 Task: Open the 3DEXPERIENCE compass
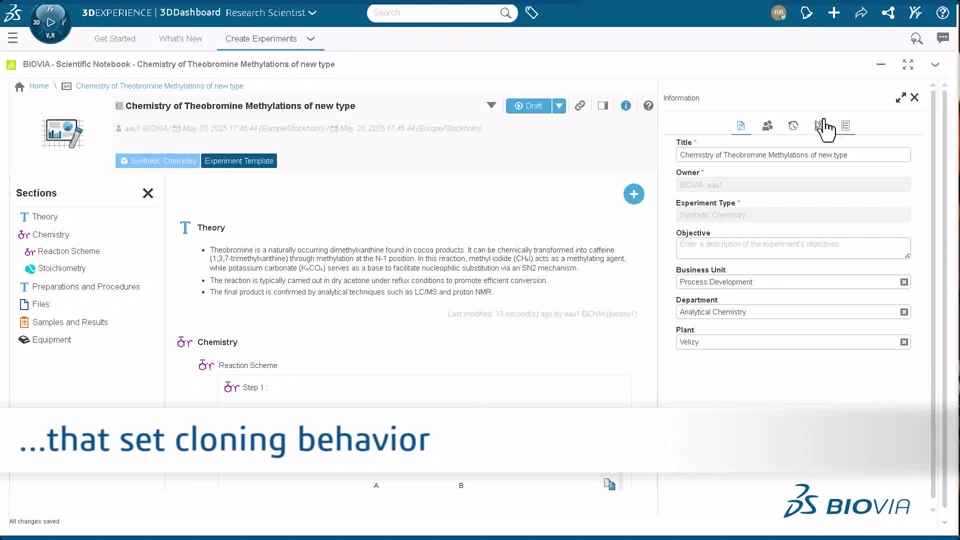click(50, 23)
